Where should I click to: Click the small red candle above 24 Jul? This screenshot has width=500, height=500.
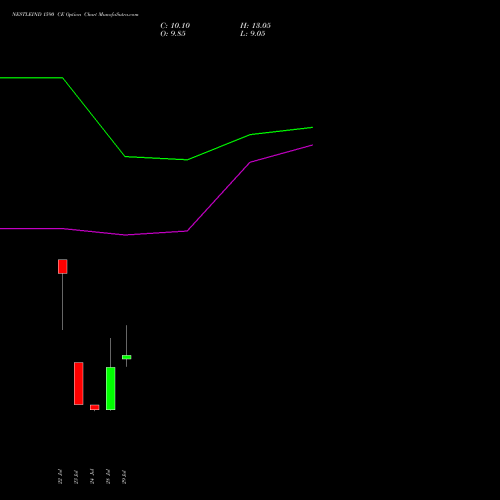pyautogui.click(x=95, y=407)
